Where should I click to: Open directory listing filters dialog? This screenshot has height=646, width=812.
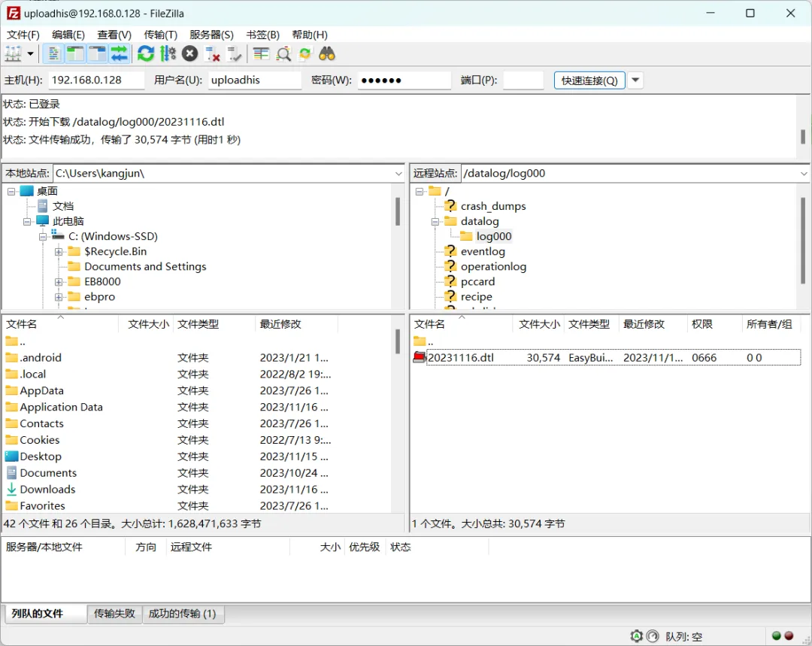coord(261,53)
